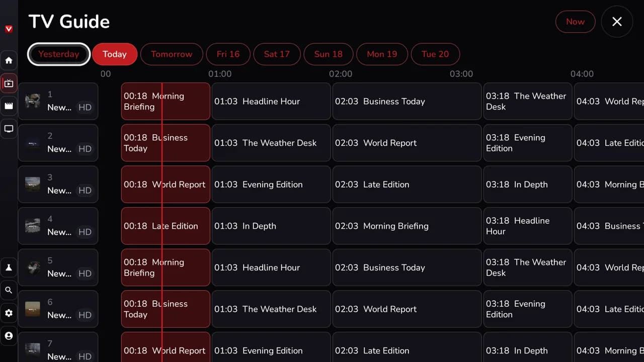Open 00:18 Late Edition on channel 4
Image resolution: width=644 pixels, height=362 pixels.
pos(166,226)
